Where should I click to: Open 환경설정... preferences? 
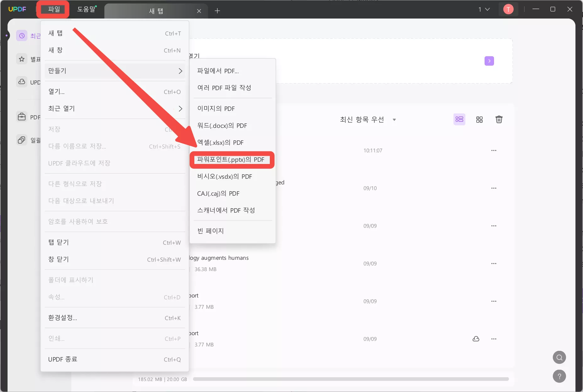coord(115,318)
